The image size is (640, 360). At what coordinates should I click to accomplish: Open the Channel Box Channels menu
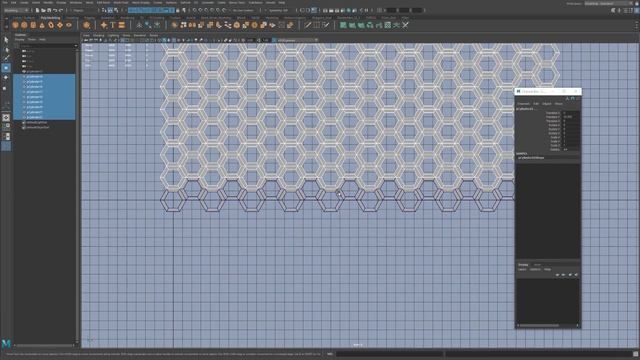point(523,104)
